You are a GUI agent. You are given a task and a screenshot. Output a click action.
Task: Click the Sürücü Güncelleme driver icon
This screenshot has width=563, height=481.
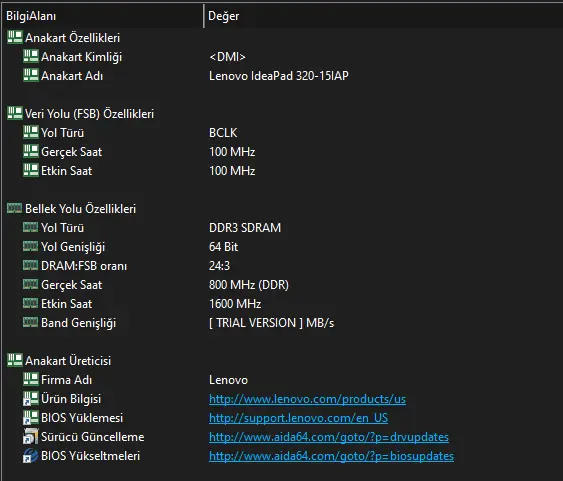click(31, 436)
